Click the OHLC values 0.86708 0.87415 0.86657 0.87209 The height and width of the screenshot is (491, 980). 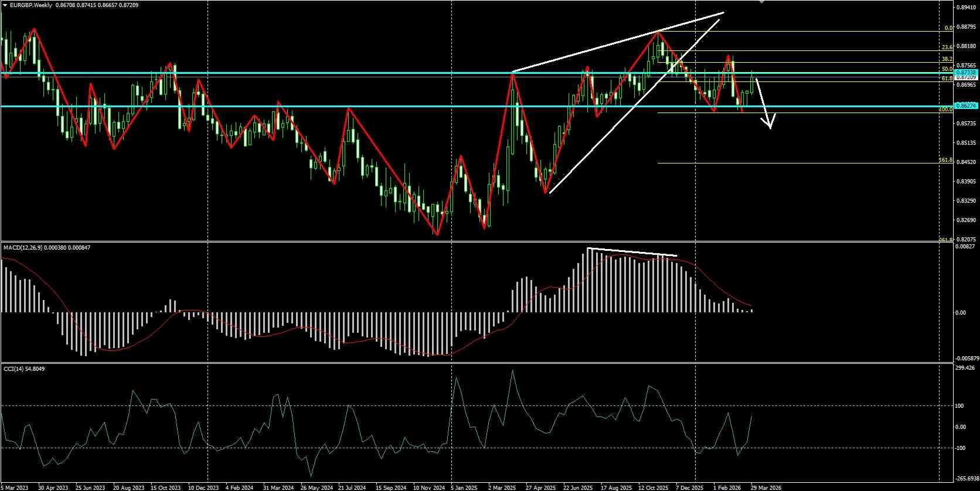(x=98, y=5)
